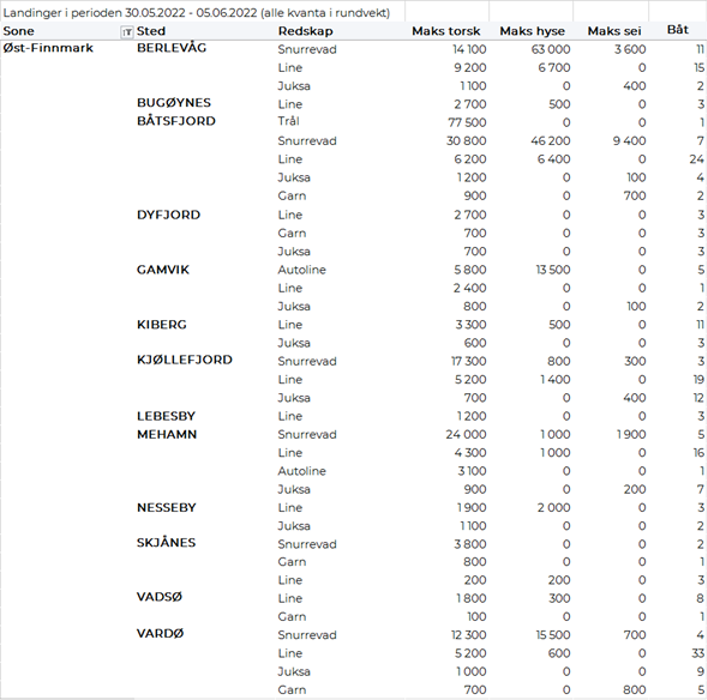The width and height of the screenshot is (707, 700).
Task: Click the report title with period dates
Action: 196,12
